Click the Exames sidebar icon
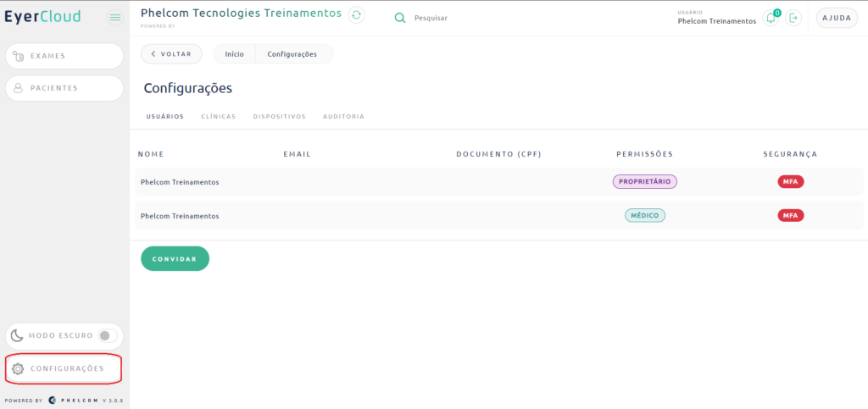This screenshot has height=409, width=868. pyautogui.click(x=18, y=57)
